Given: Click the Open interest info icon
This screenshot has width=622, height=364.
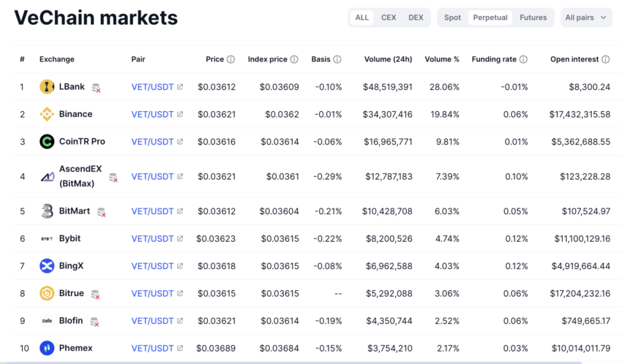Looking at the screenshot, I should pyautogui.click(x=605, y=59).
